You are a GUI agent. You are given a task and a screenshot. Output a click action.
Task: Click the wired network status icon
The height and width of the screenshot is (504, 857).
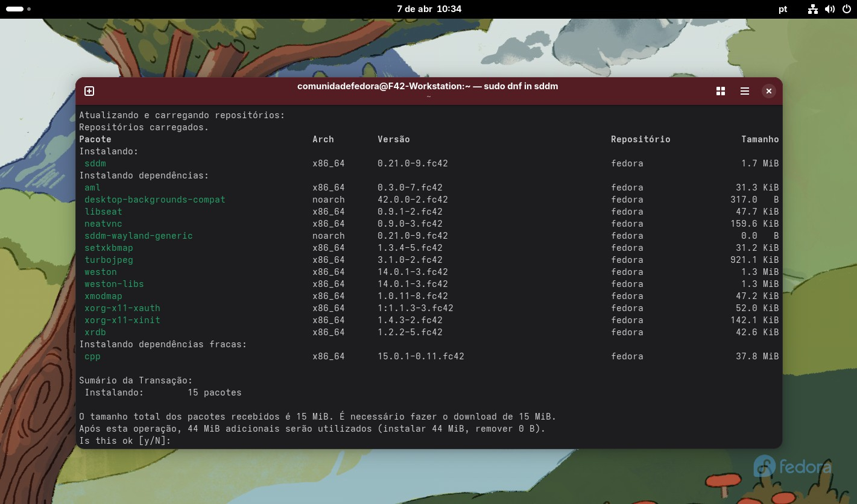tap(813, 9)
